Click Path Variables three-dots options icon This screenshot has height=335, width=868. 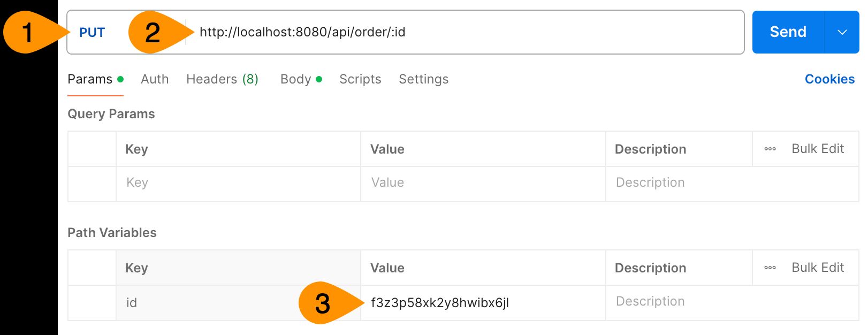[770, 268]
